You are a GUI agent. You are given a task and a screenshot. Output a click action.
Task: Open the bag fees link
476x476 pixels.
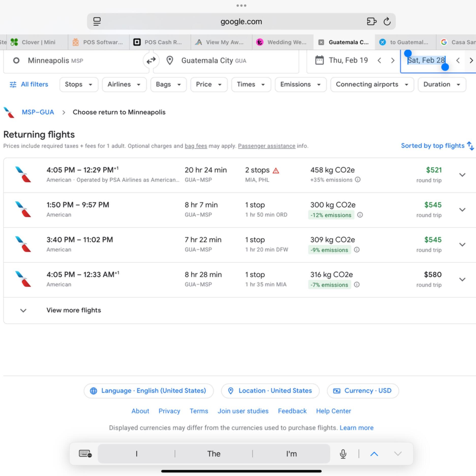(196, 146)
